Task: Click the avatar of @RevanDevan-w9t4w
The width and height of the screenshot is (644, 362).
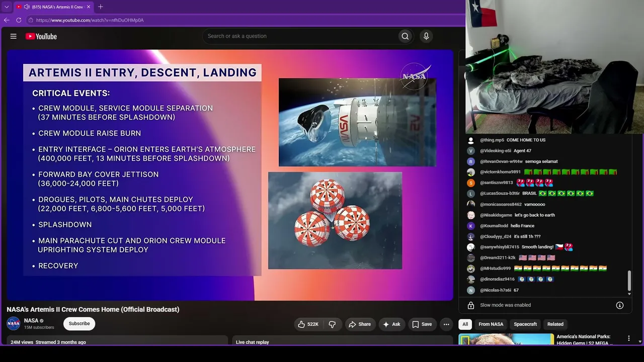Action: coord(471,161)
